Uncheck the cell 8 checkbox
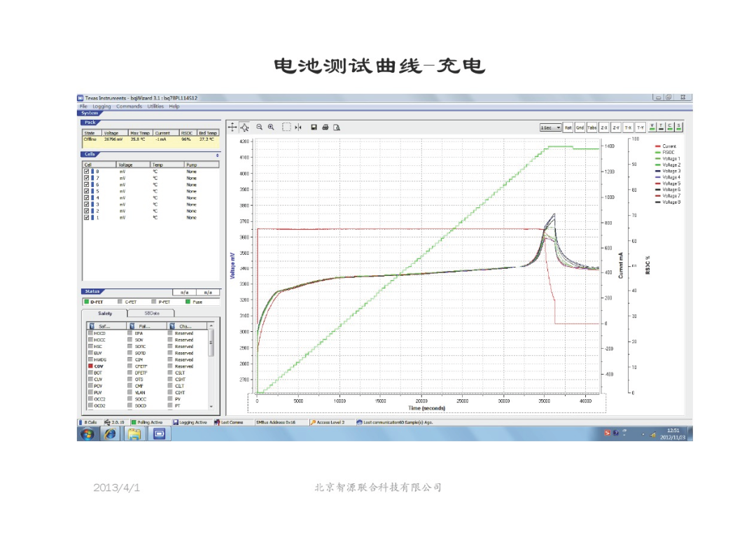Viewport: 756px width, 535px height. [87, 172]
